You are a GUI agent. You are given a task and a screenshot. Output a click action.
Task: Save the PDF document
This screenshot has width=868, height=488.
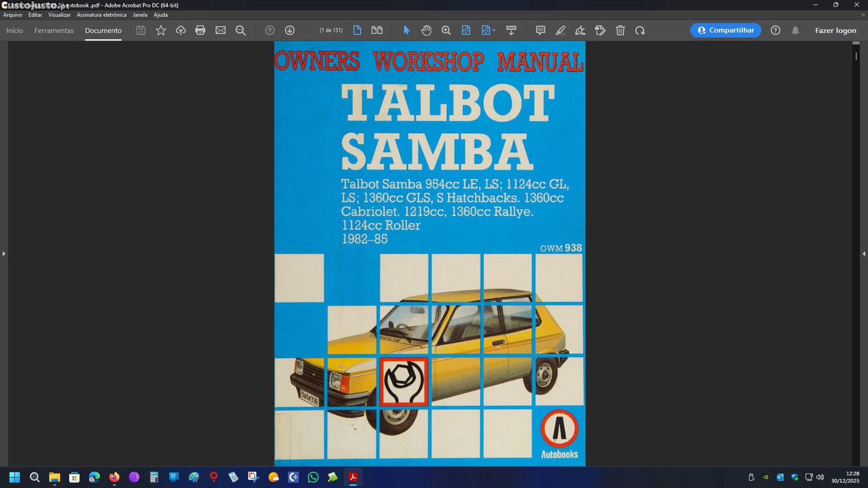tap(141, 30)
